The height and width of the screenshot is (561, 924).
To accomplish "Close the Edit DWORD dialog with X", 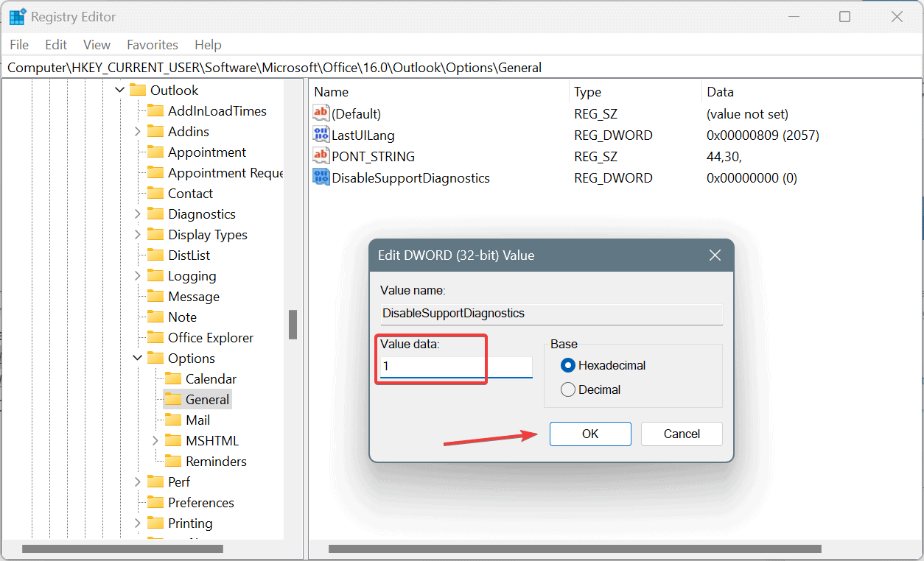I will coord(715,255).
